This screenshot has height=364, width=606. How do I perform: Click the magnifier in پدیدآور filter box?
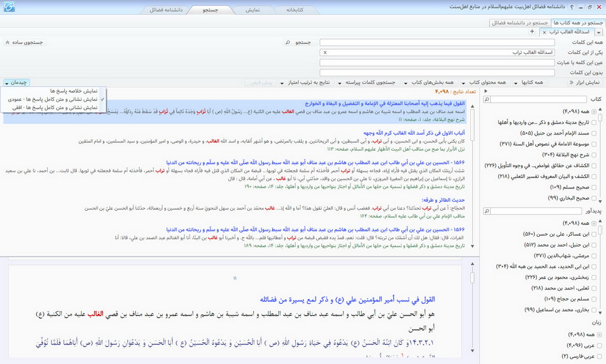(x=487, y=211)
